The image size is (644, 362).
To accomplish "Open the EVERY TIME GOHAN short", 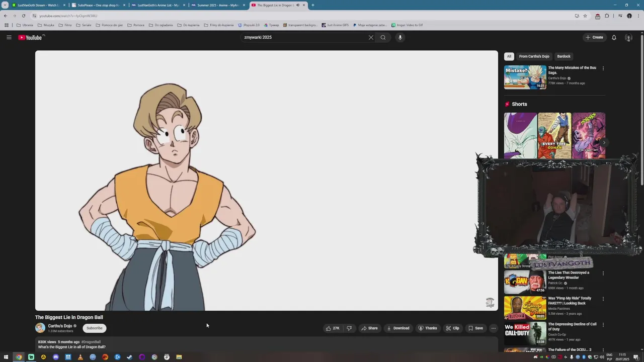I will pos(554,136).
